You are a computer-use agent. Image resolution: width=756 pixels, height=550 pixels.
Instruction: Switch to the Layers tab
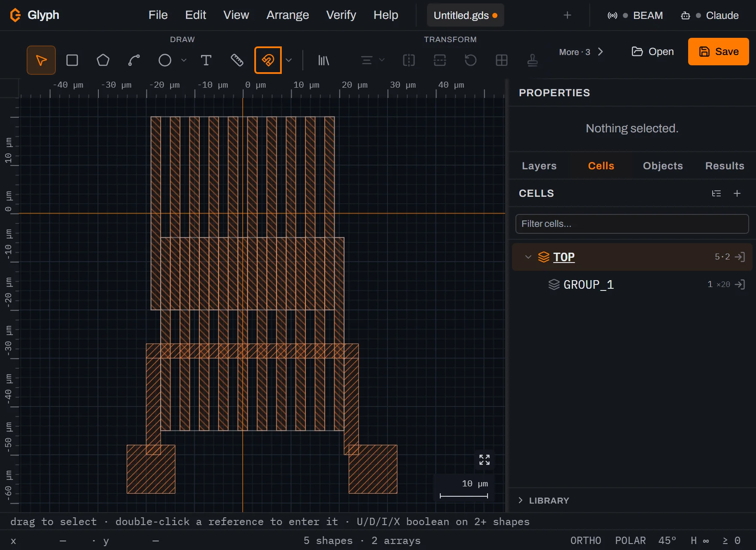point(539,166)
